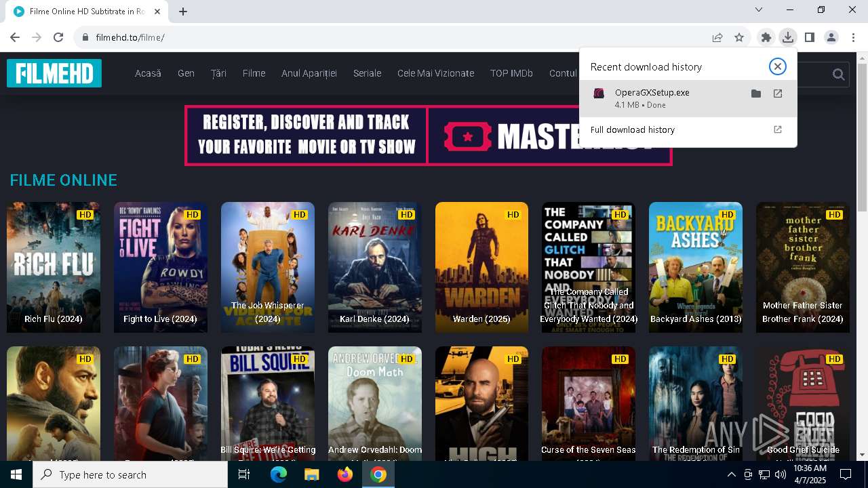
Task: Click the FILME ONLINE heading
Action: click(x=64, y=180)
